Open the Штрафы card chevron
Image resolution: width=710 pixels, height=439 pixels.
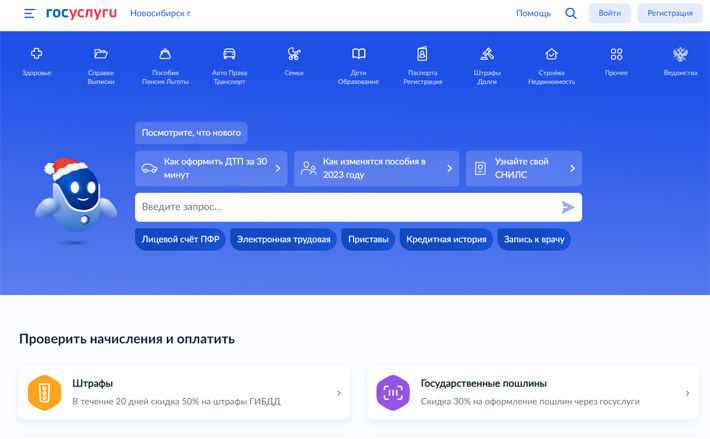[339, 393]
